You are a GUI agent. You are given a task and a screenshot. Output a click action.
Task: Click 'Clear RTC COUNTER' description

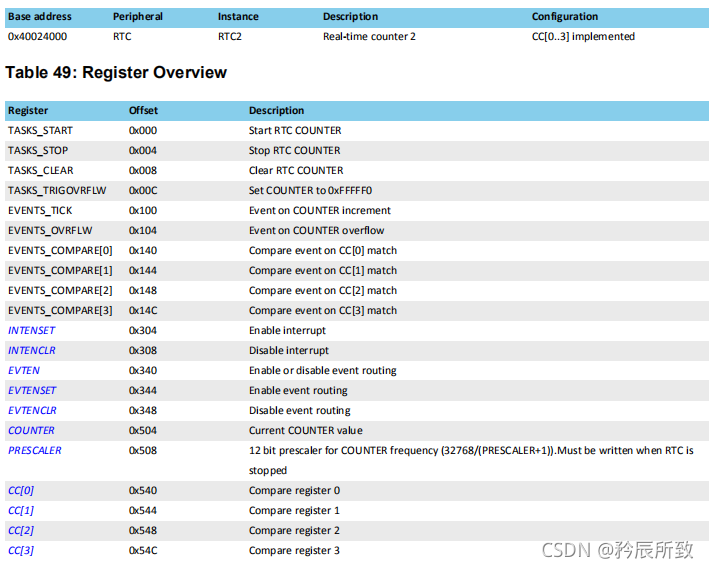(x=296, y=170)
